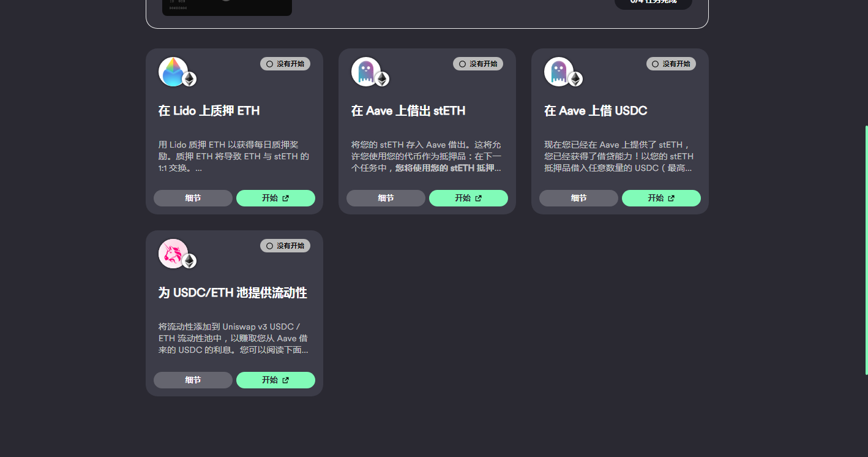868x457 pixels.
Task: Open 细节 for Lido staking task
Action: pyautogui.click(x=193, y=198)
